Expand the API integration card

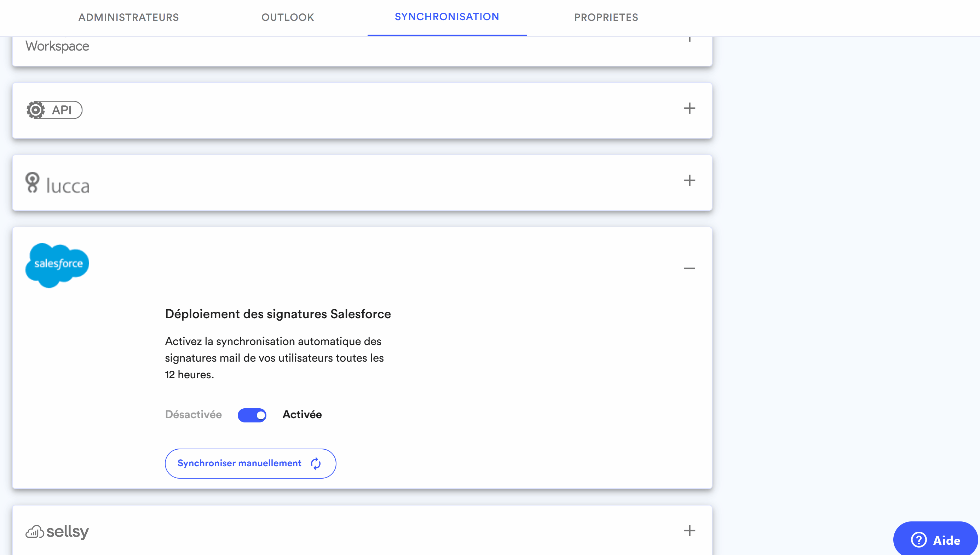689,109
